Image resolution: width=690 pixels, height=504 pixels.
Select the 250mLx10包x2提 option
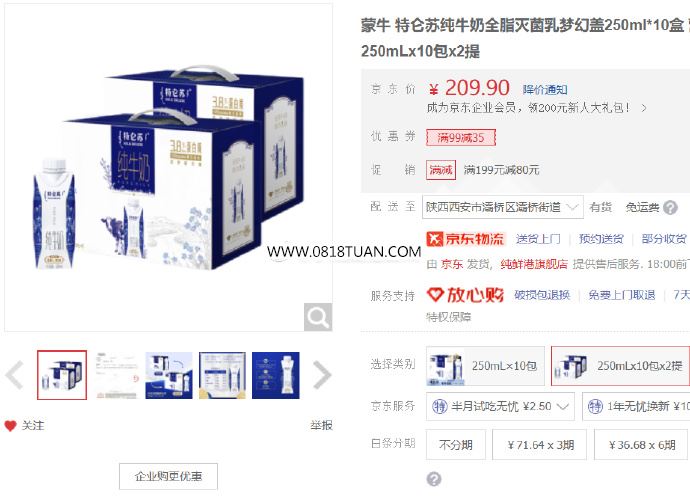point(620,366)
